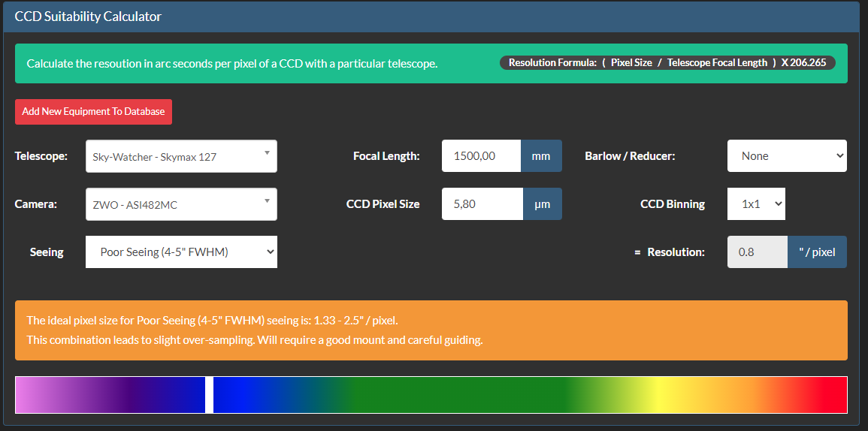
Task: Click Add New Equipment To Database button
Action: point(93,112)
